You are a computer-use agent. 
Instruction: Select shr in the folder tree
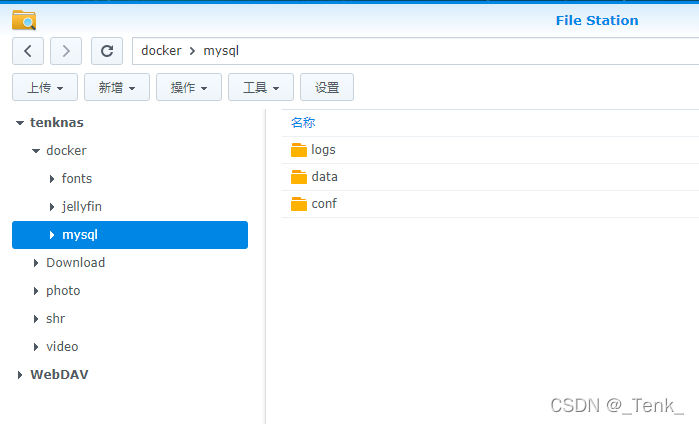point(56,319)
